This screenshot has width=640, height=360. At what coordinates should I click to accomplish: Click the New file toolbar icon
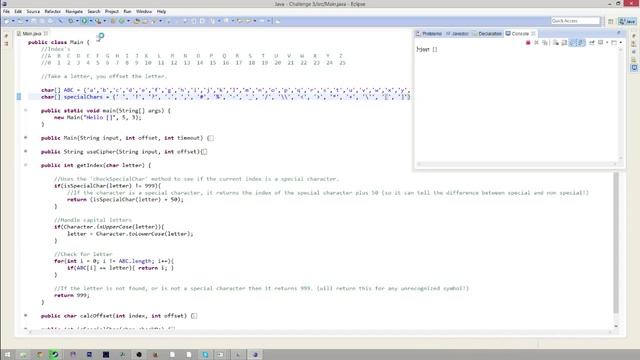[7, 21]
